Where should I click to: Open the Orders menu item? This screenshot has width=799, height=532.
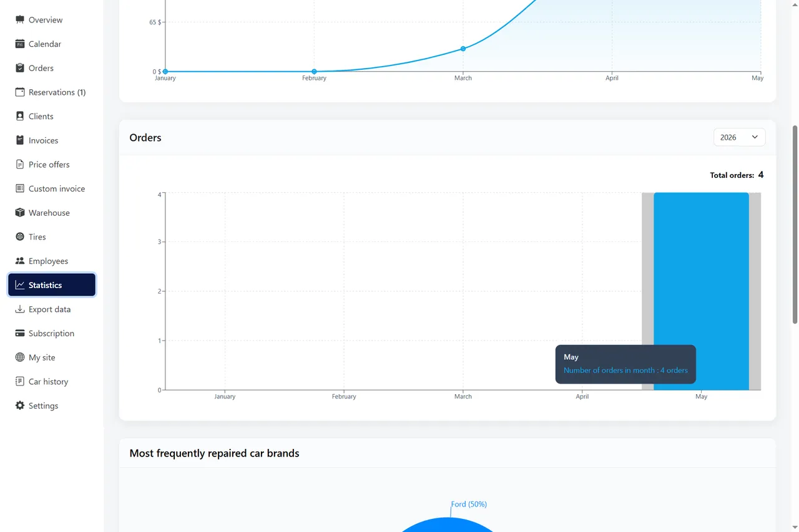(x=52, y=68)
